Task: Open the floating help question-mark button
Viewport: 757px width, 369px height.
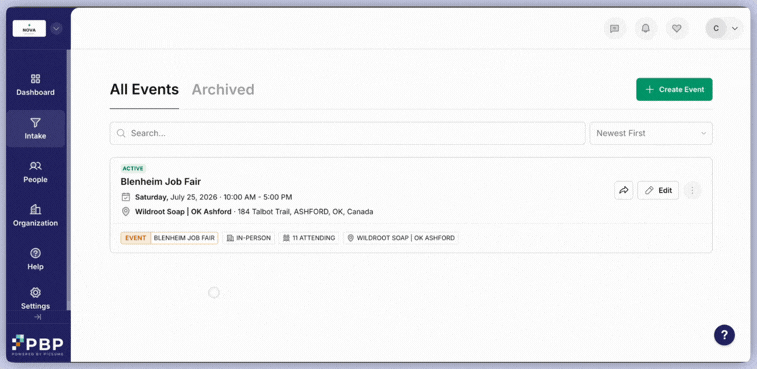Action: 724,335
